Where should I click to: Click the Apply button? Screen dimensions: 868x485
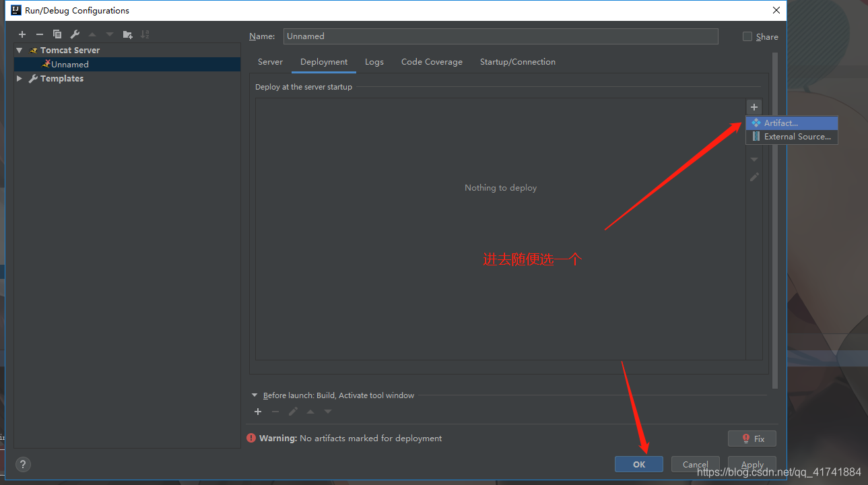point(752,464)
